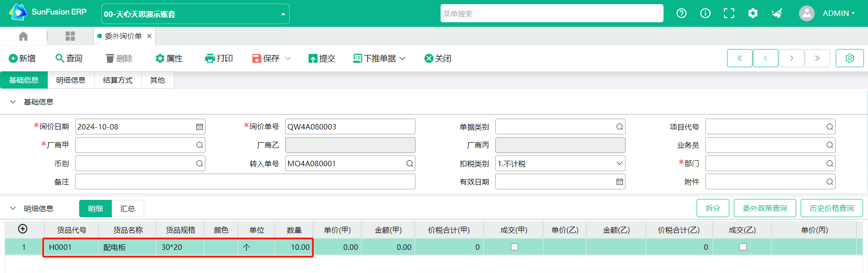Click the 10.00 数量 cell

tap(294, 247)
